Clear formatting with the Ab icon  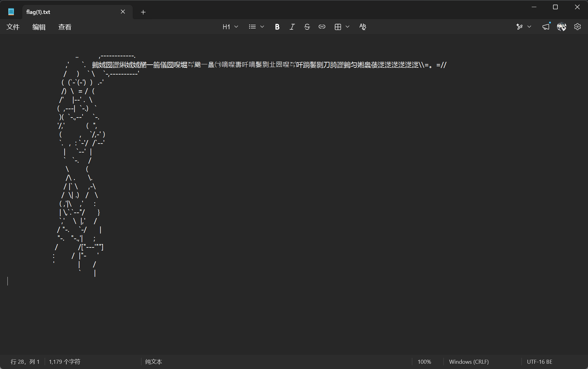[x=363, y=27]
